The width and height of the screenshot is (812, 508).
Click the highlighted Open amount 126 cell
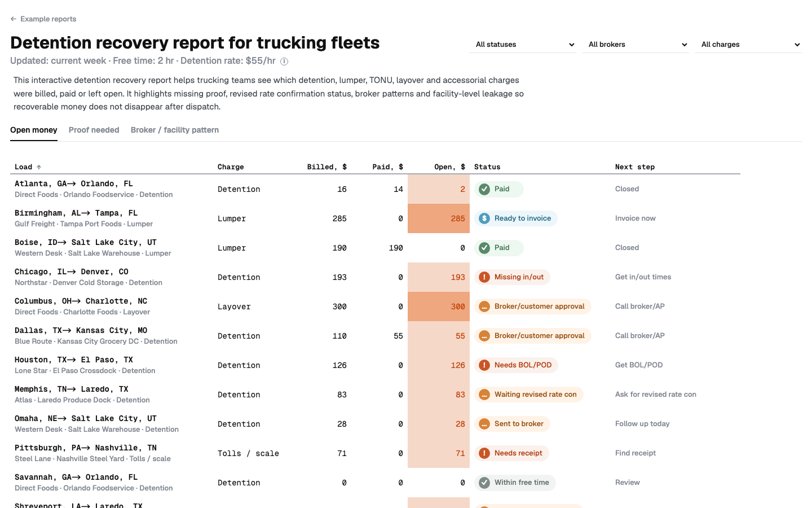coord(439,365)
